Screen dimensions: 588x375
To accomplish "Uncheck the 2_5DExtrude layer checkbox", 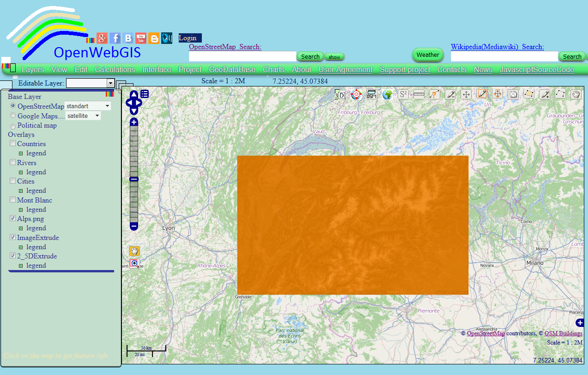I will tap(13, 256).
